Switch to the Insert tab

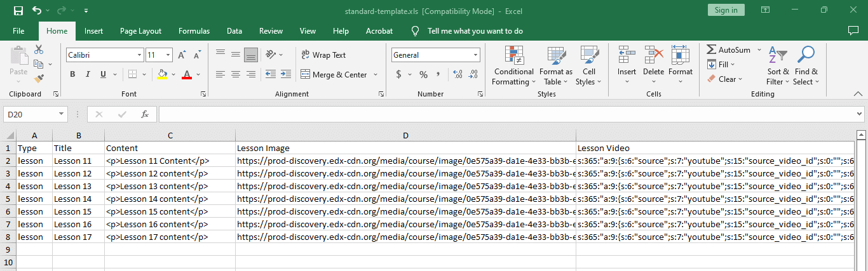coord(93,31)
